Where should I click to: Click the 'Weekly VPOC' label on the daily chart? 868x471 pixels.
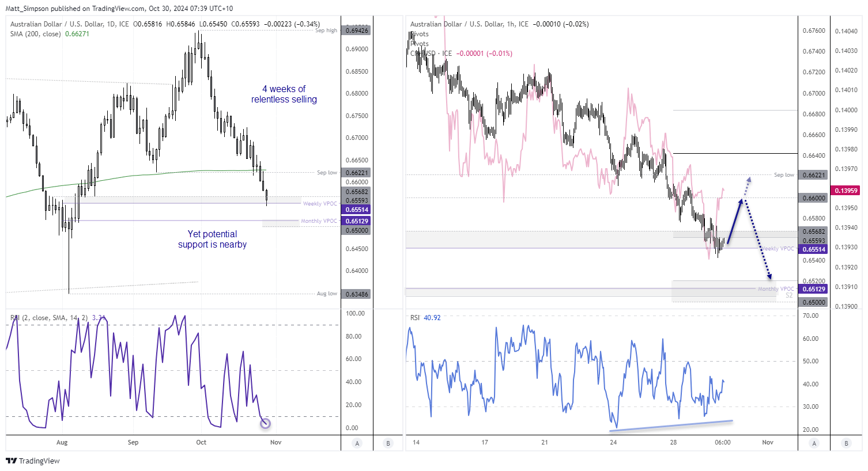(320, 204)
